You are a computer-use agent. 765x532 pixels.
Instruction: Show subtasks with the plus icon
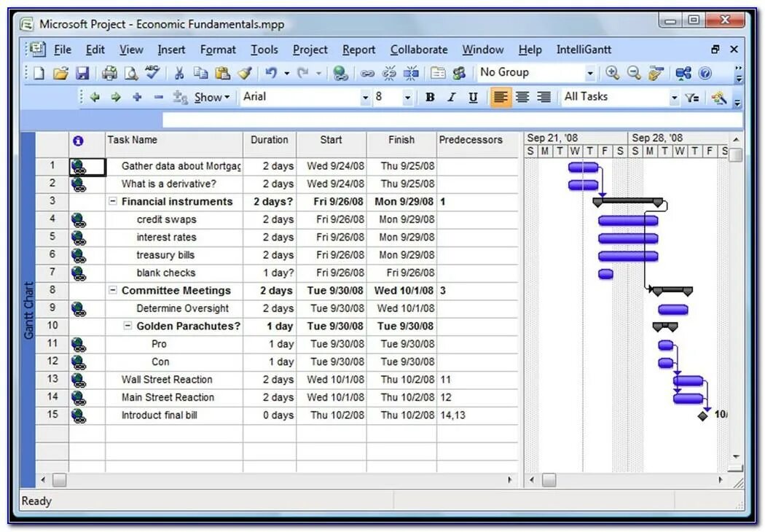[x=137, y=97]
